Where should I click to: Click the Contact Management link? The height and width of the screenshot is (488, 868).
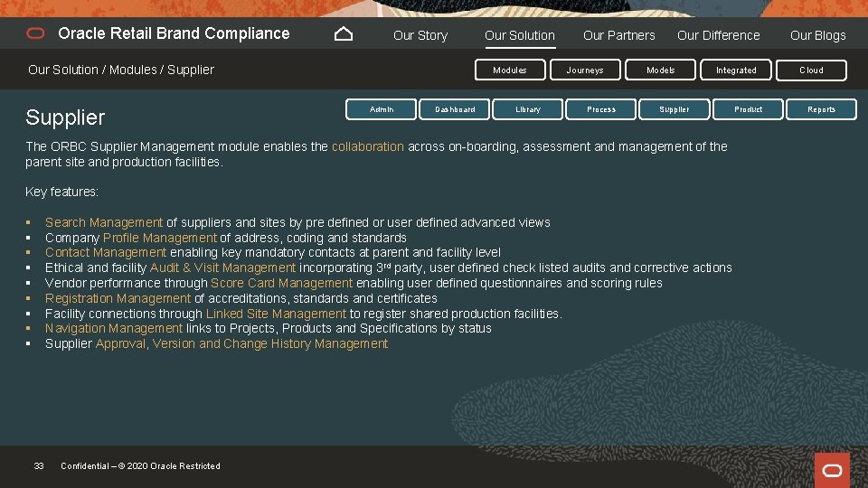106,252
